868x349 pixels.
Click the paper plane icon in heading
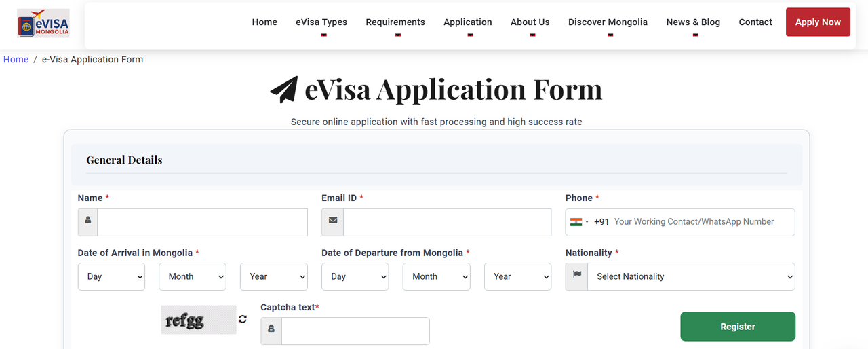284,90
